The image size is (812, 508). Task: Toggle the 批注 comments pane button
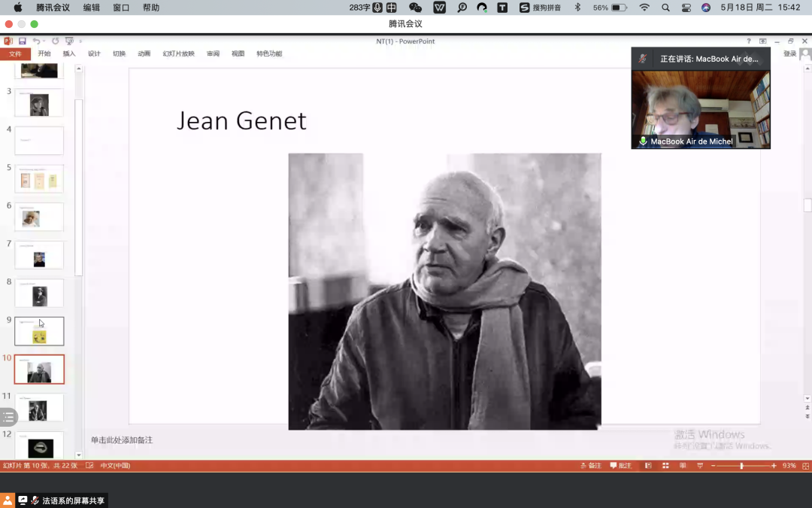pyautogui.click(x=621, y=466)
